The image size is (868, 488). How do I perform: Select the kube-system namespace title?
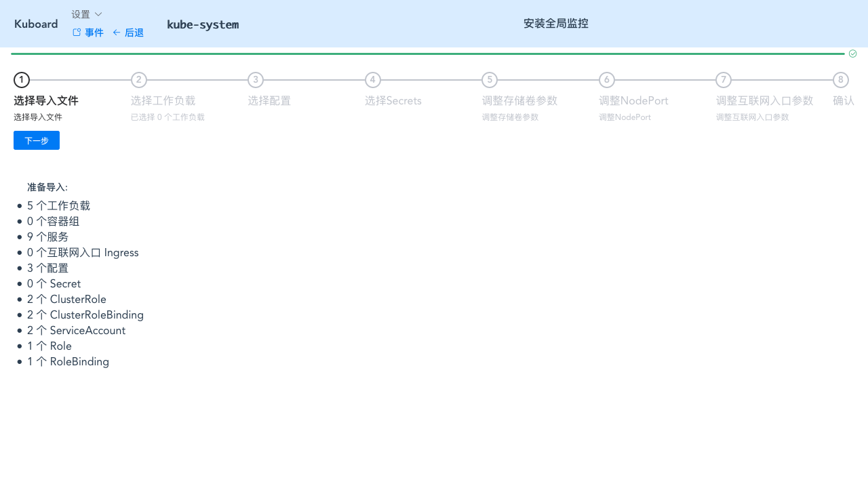pos(203,24)
